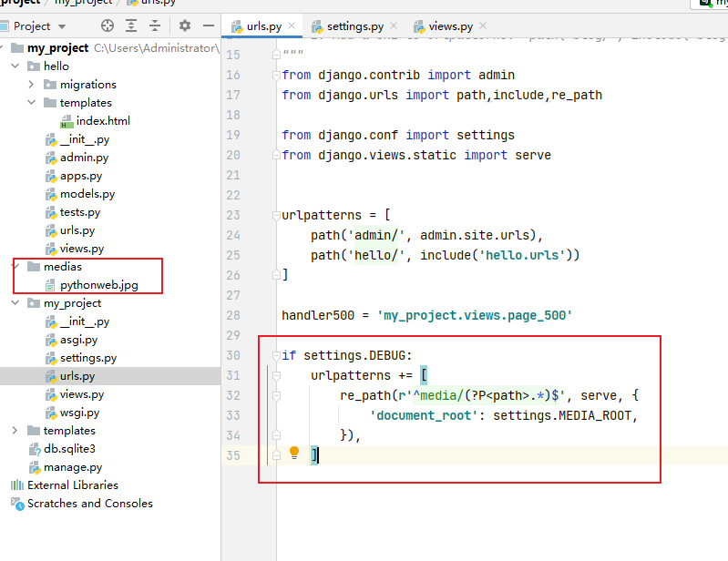Collapse the my_project subfolder

15,303
